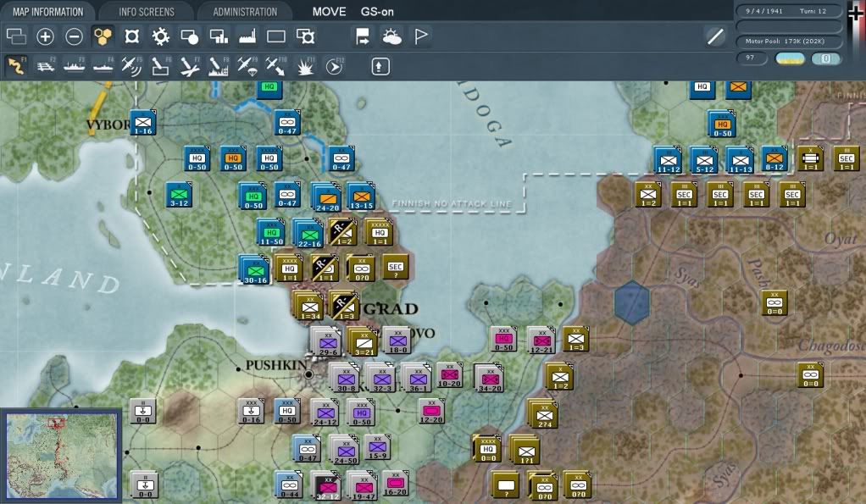Click the flag-with-arrow toolbar icon

point(363,36)
